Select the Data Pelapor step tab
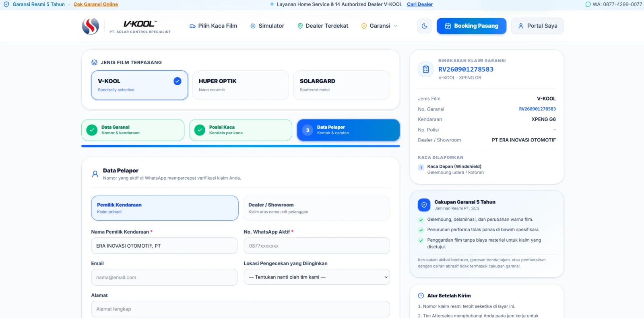The width and height of the screenshot is (644, 318). click(x=348, y=130)
